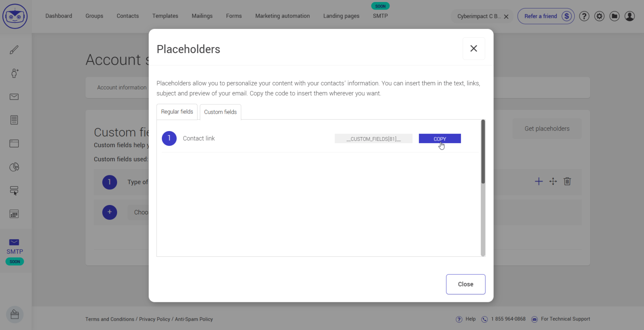Click the Get placeholders button

pyautogui.click(x=547, y=129)
